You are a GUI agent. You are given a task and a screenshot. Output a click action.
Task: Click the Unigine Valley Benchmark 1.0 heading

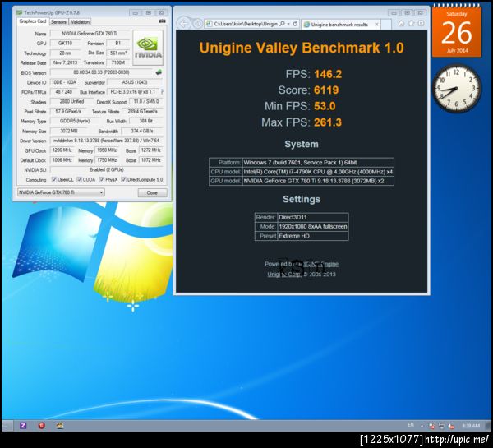pos(302,48)
